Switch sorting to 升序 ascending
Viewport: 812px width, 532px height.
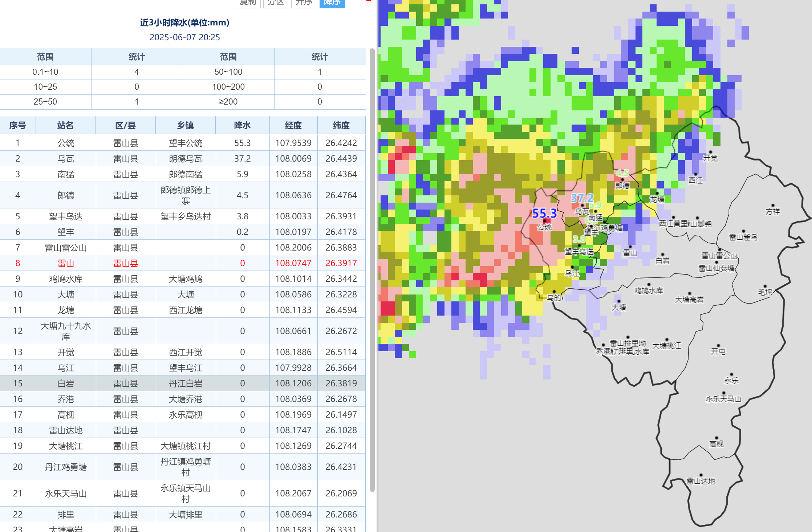click(x=304, y=3)
